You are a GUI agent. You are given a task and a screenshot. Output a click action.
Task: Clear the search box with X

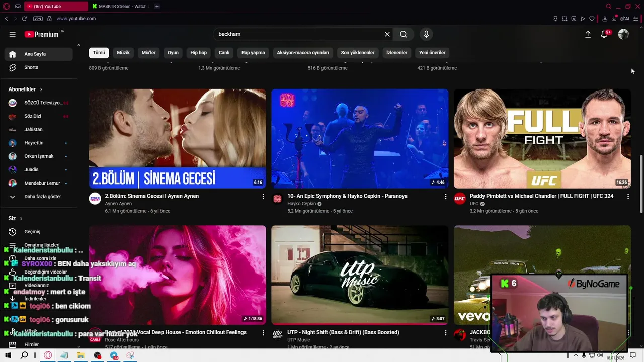coord(387,34)
